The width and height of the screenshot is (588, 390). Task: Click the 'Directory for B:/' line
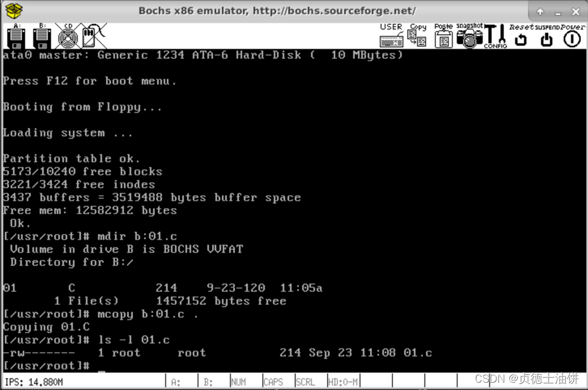(71, 262)
